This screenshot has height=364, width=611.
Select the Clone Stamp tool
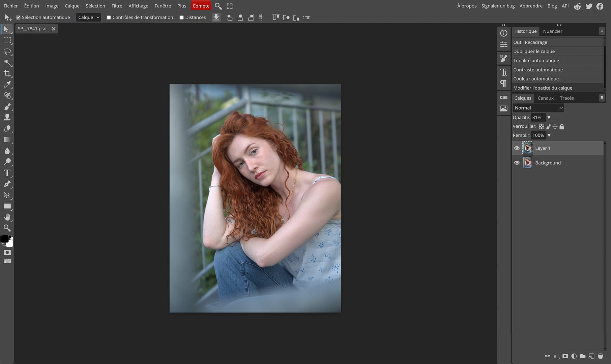[x=7, y=117]
